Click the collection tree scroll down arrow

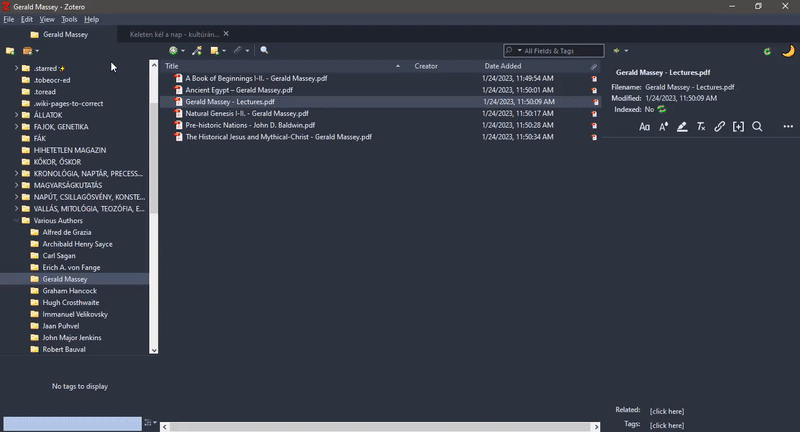click(154, 350)
